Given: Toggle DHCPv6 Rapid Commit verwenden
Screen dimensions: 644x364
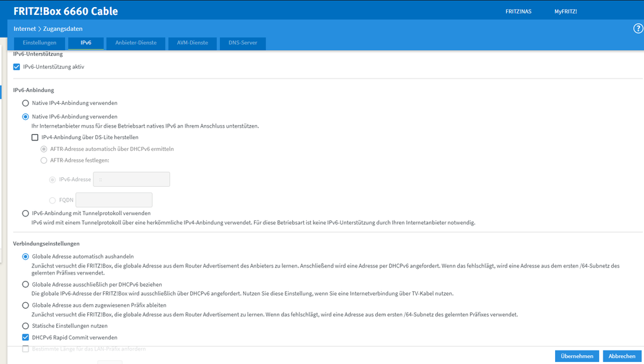Looking at the screenshot, I should pyautogui.click(x=26, y=338).
